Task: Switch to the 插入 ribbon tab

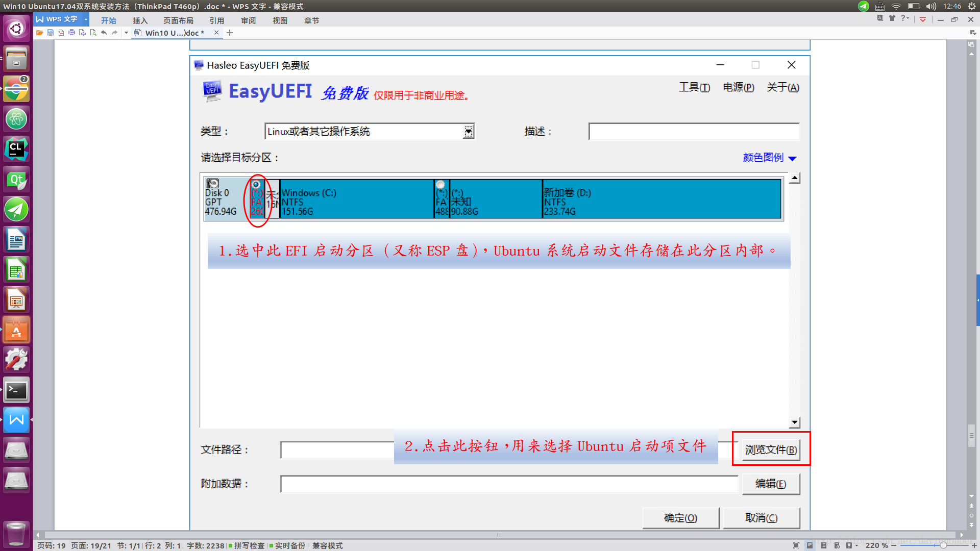Action: tap(140, 20)
